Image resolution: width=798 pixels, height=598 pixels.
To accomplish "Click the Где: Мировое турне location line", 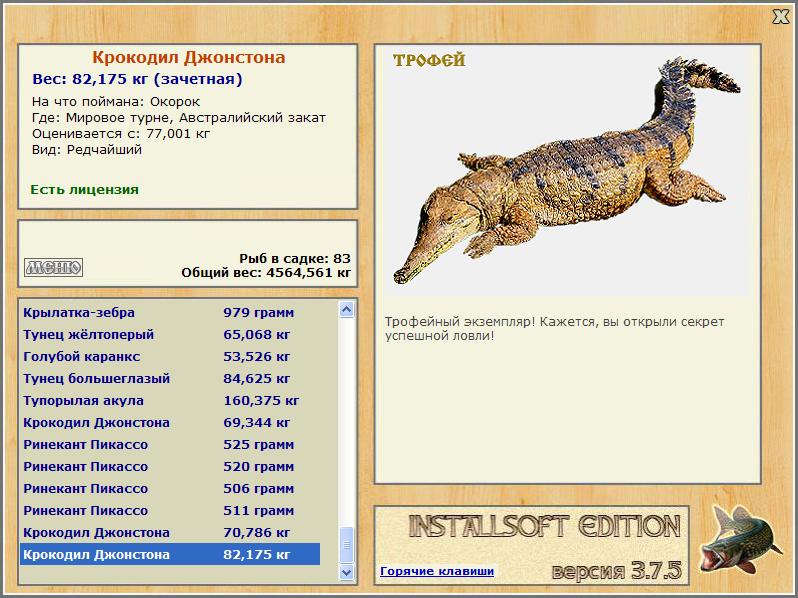I will 179,118.
